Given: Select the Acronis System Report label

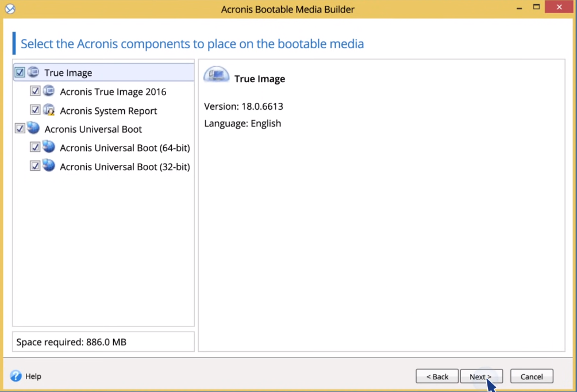Looking at the screenshot, I should (109, 111).
